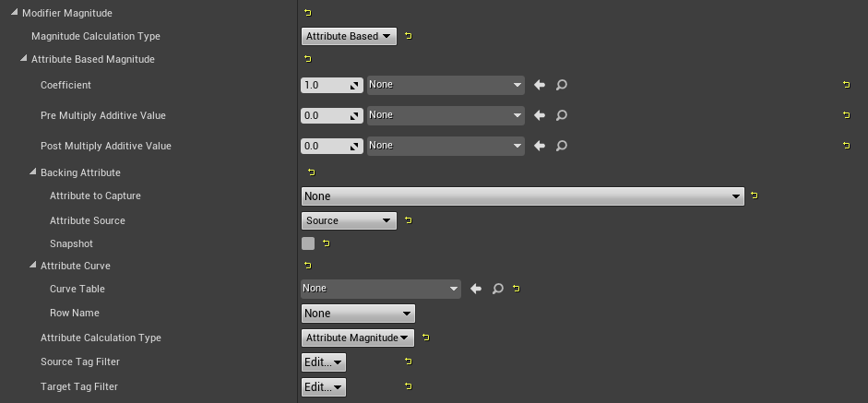Screen dimensions: 868x403
Task: Collapse the Modifier Magnitude section
Action: pyautogui.click(x=15, y=12)
